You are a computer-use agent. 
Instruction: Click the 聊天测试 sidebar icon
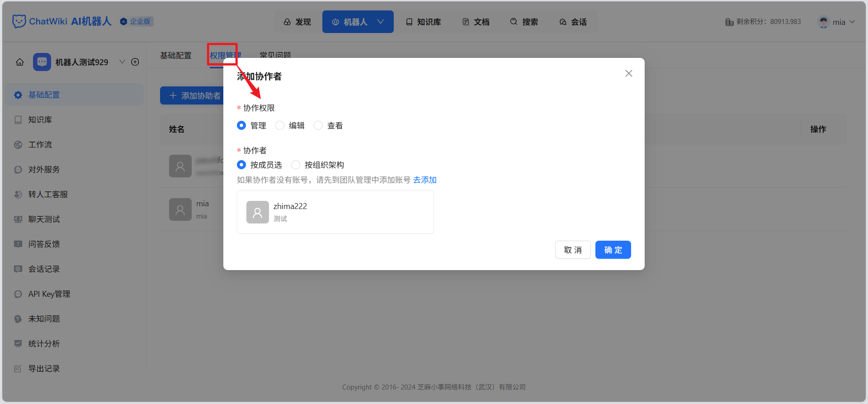click(x=18, y=219)
